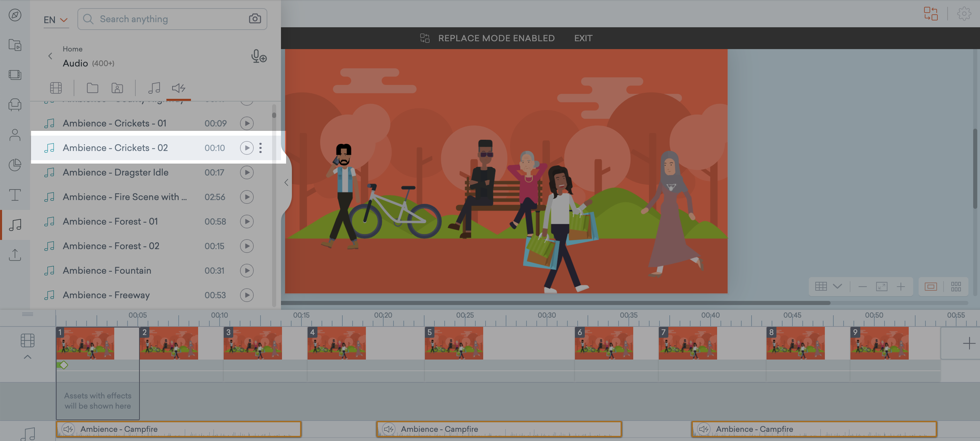This screenshot has width=980, height=441.
Task: Play the Ambience - Forest - 01 track
Action: [x=247, y=221]
